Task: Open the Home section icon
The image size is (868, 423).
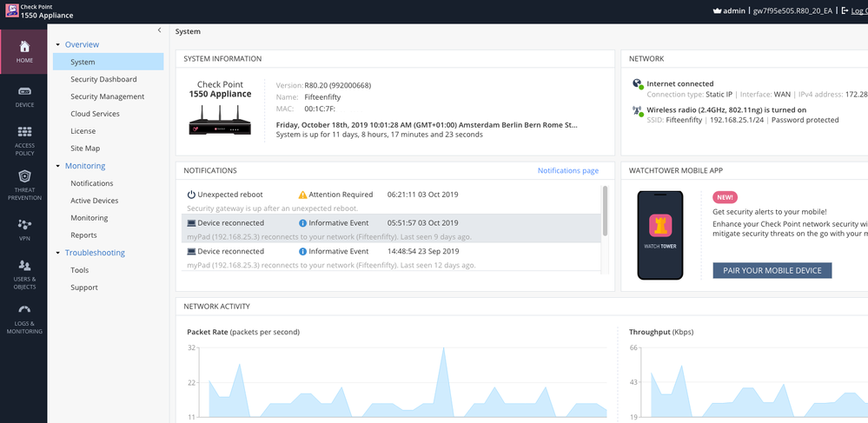Action: point(24,46)
